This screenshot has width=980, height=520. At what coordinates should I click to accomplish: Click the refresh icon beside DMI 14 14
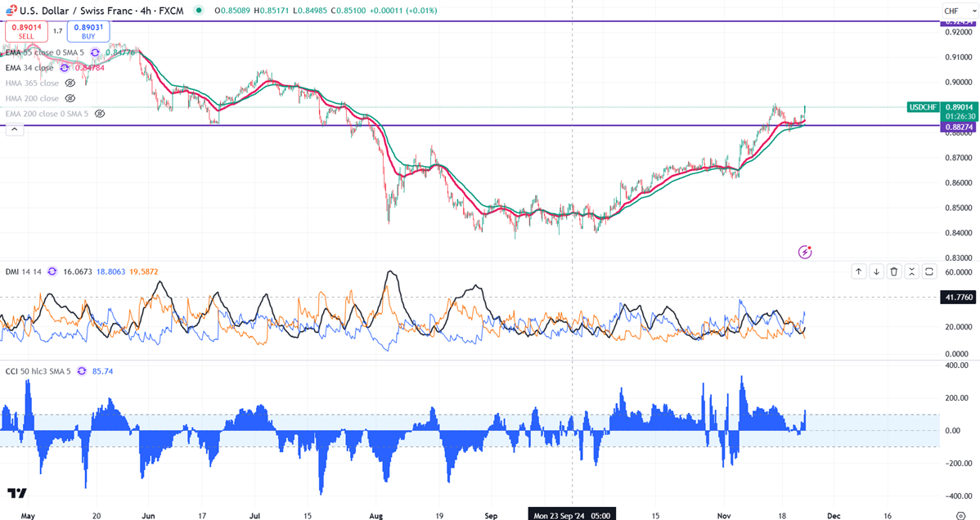pyautogui.click(x=52, y=272)
